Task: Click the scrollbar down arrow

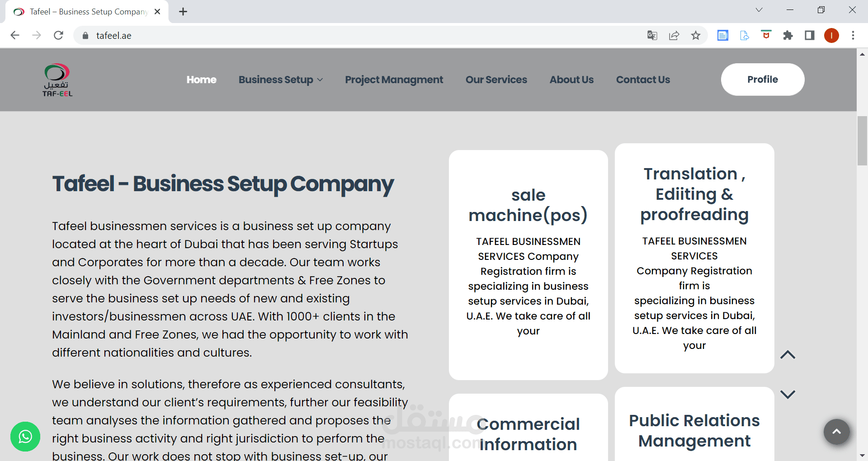Action: 862,456
